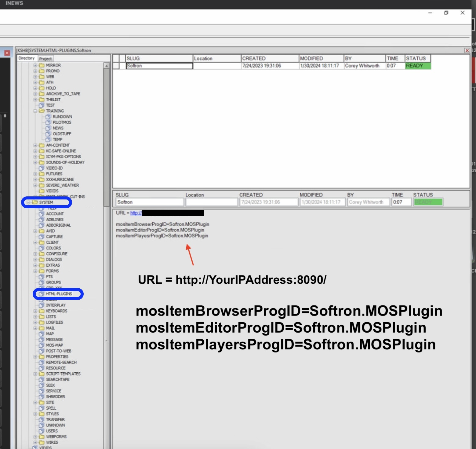Viewport: 476px width, 449px height.
Task: Expand the KEYBOARDS folder plus box
Action: (35, 311)
